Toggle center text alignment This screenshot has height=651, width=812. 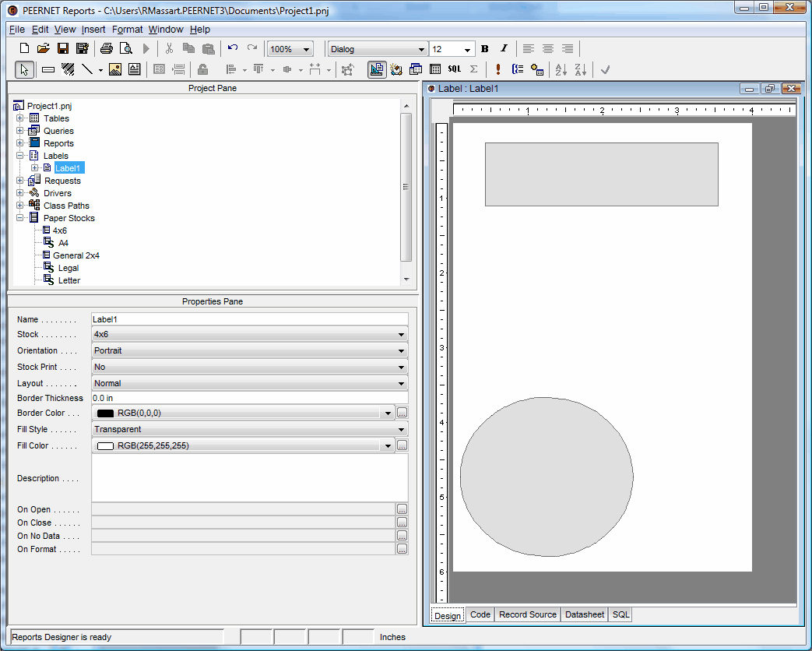click(x=548, y=49)
